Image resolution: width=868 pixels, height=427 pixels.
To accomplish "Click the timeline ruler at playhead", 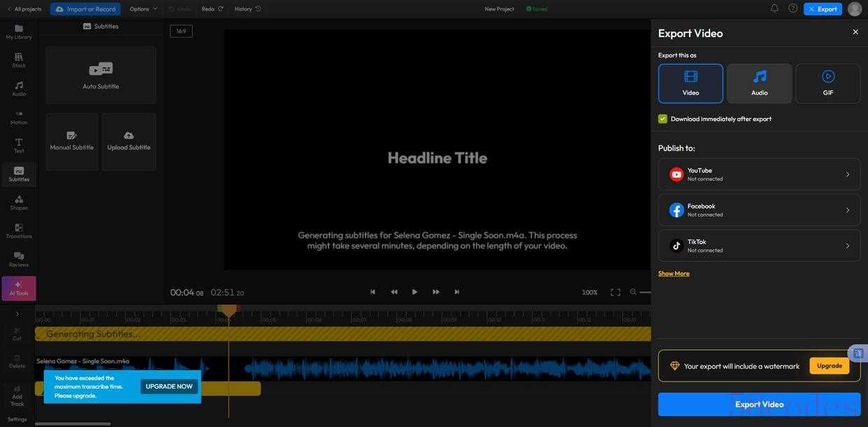I will click(229, 319).
